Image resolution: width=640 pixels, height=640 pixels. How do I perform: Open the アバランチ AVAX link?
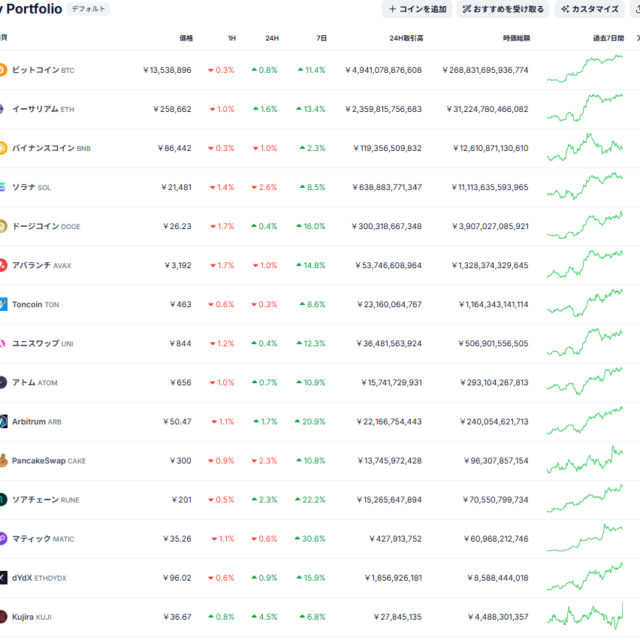pos(42,265)
